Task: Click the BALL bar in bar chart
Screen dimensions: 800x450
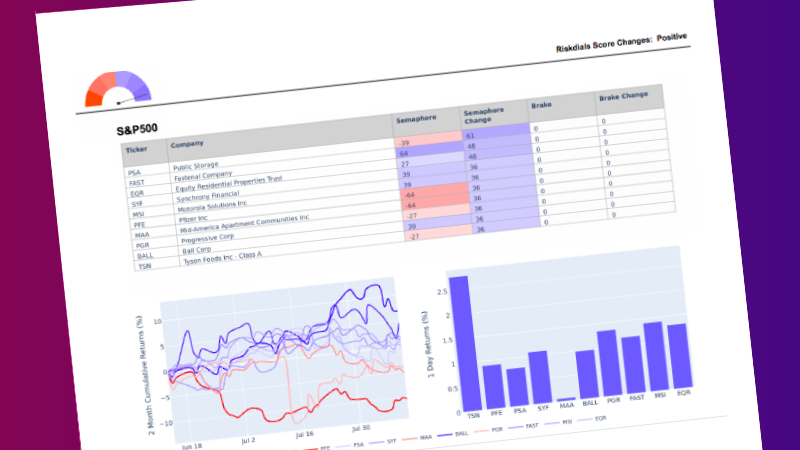Action: pyautogui.click(x=587, y=374)
